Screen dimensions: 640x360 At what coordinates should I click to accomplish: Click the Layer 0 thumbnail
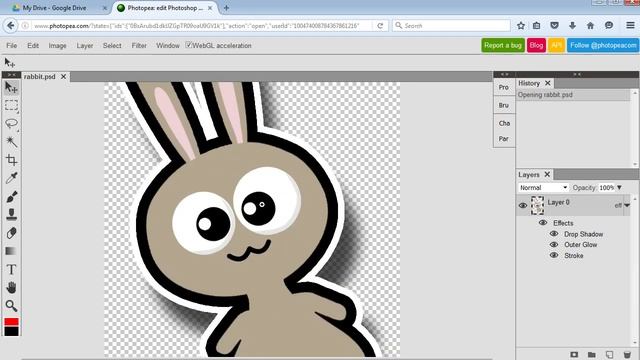[x=537, y=205]
